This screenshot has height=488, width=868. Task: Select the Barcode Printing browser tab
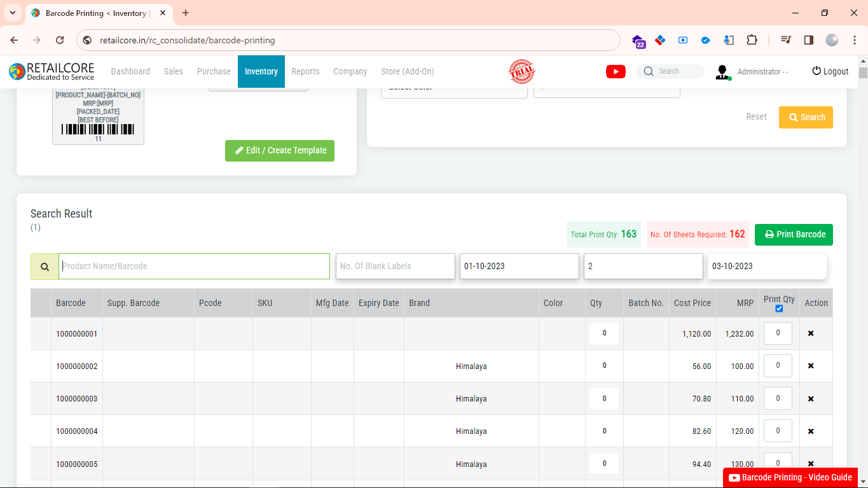[x=99, y=13]
